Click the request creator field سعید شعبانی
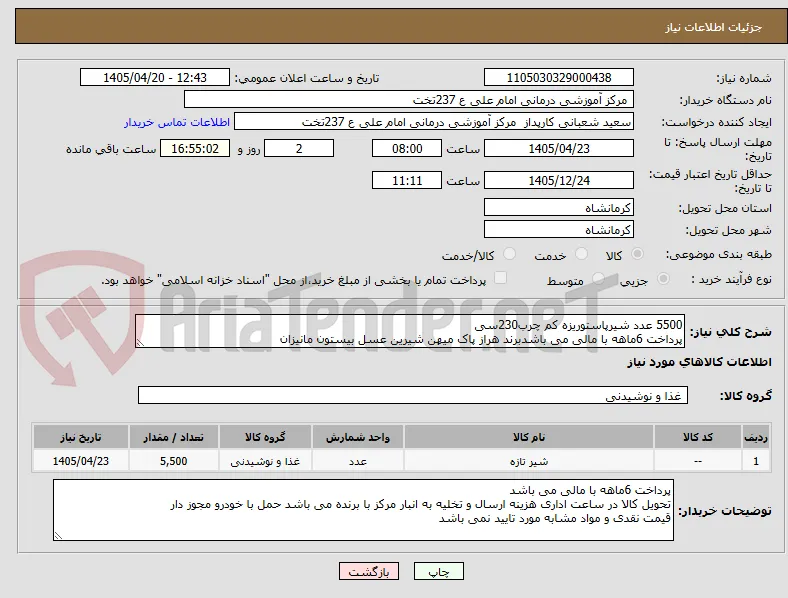The height and width of the screenshot is (598, 788). (434, 122)
